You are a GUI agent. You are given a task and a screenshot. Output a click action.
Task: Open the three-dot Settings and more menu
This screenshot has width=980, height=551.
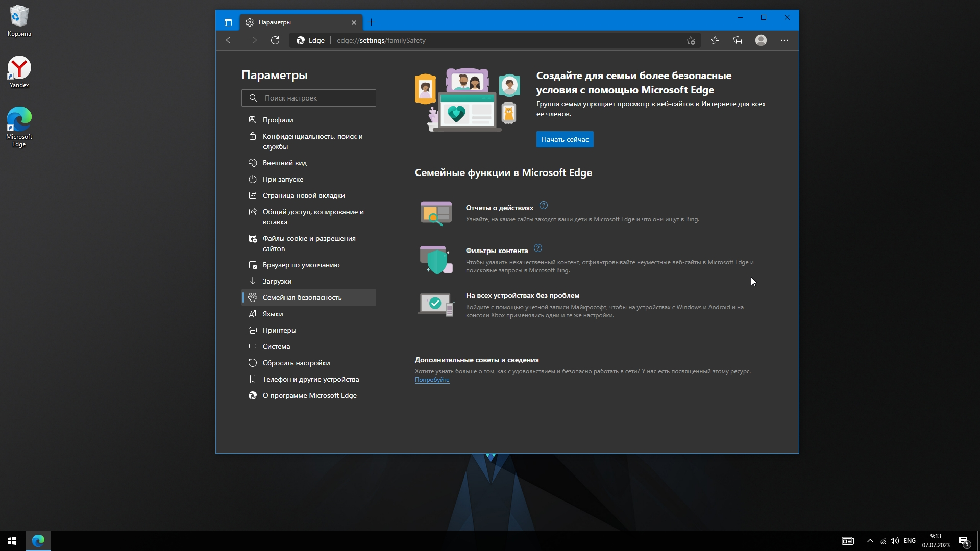pos(784,40)
